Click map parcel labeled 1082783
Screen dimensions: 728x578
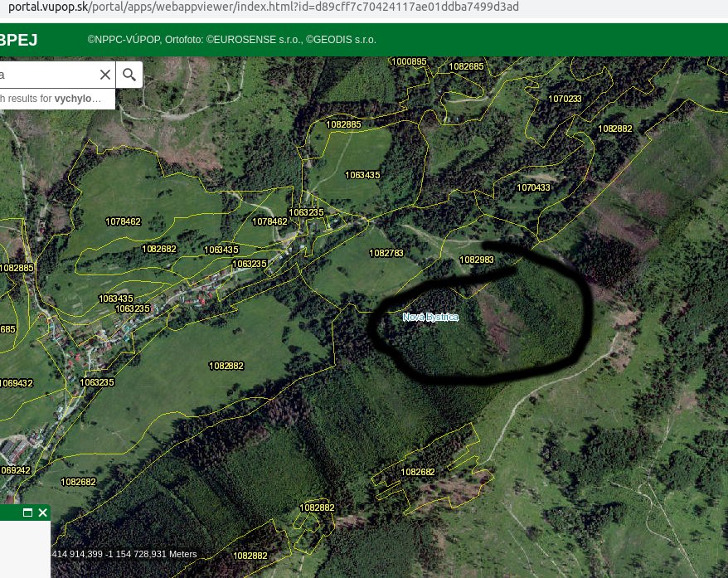coord(386,253)
